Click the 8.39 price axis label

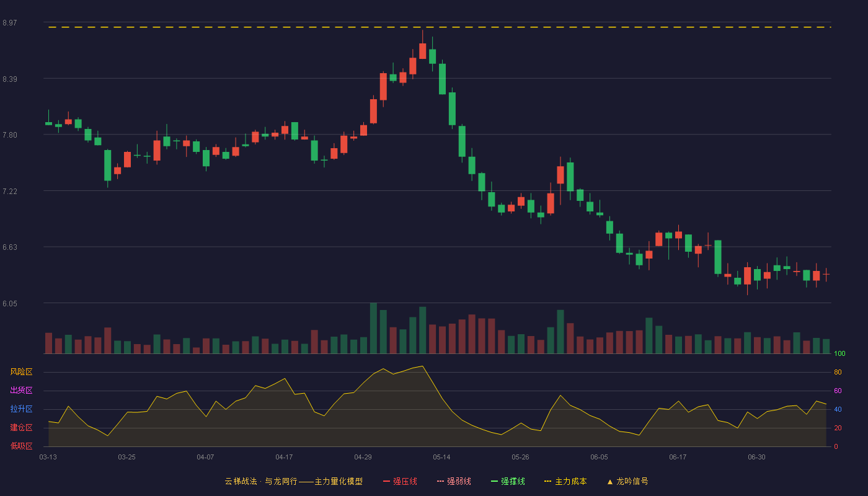pyautogui.click(x=10, y=79)
